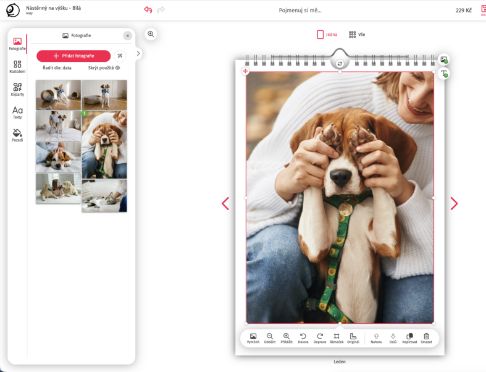Click Smazat trash toolbar icon
The width and height of the screenshot is (486, 372).
[x=426, y=338]
